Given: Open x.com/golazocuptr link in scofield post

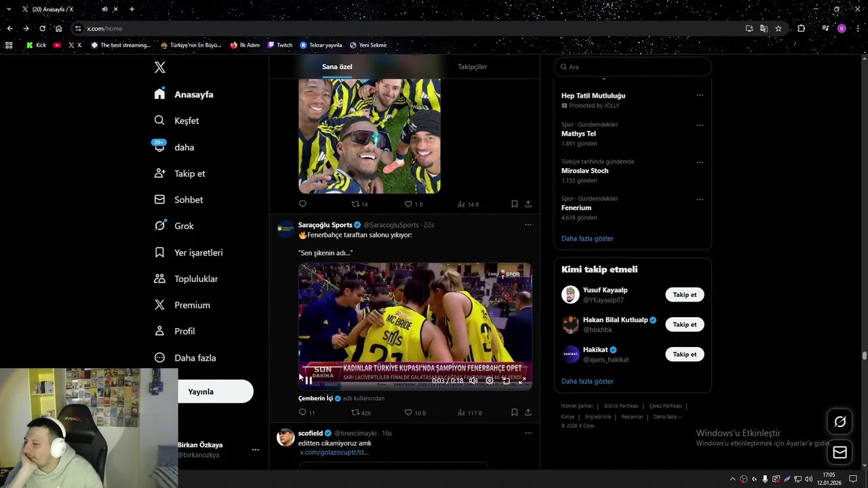Looking at the screenshot, I should click(x=334, y=452).
